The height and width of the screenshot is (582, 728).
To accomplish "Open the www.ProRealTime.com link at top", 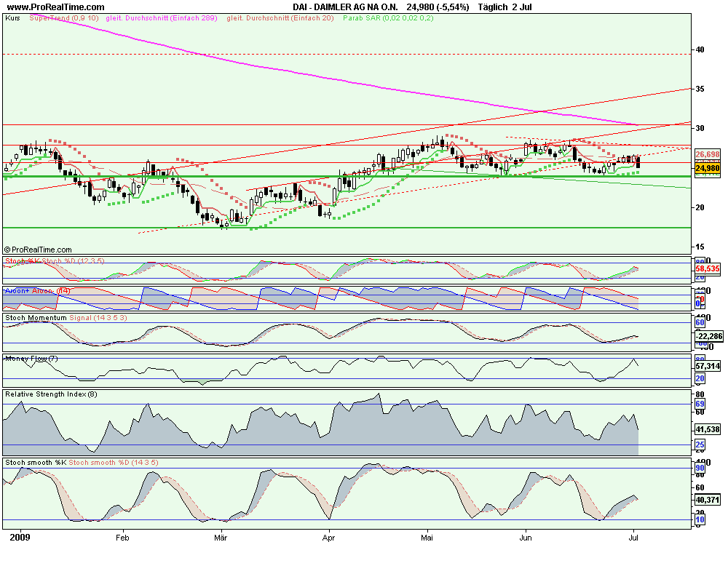I will pyautogui.click(x=56, y=7).
